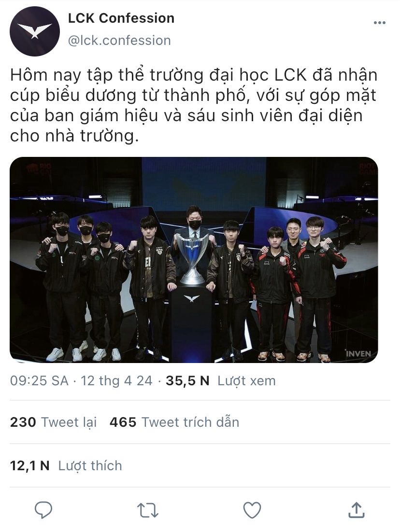Click the INVEN watermark on the photo
Viewport: 400px width, 532px height.
coord(358,353)
